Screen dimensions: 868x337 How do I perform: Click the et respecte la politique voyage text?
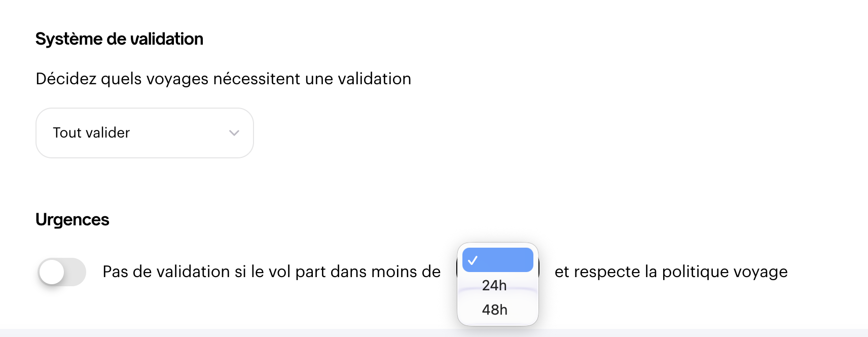point(671,272)
